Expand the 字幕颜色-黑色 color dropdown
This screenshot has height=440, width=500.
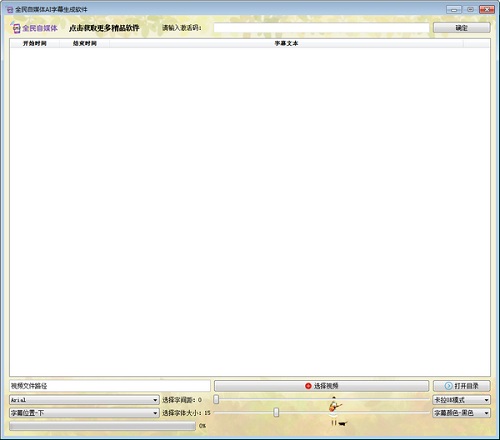tap(461, 413)
